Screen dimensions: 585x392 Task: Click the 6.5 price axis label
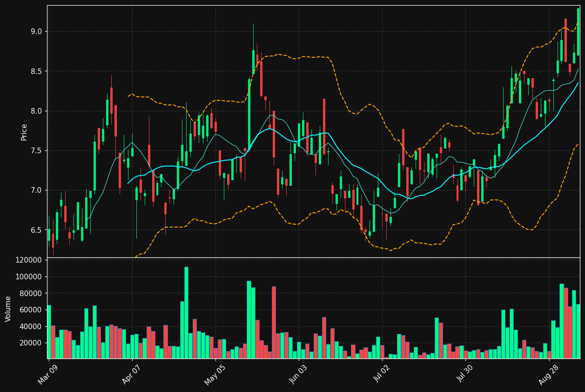pos(36,230)
